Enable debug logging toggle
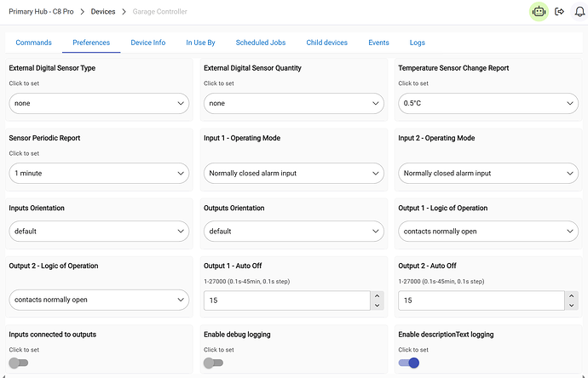The height and width of the screenshot is (378, 588). tap(213, 363)
